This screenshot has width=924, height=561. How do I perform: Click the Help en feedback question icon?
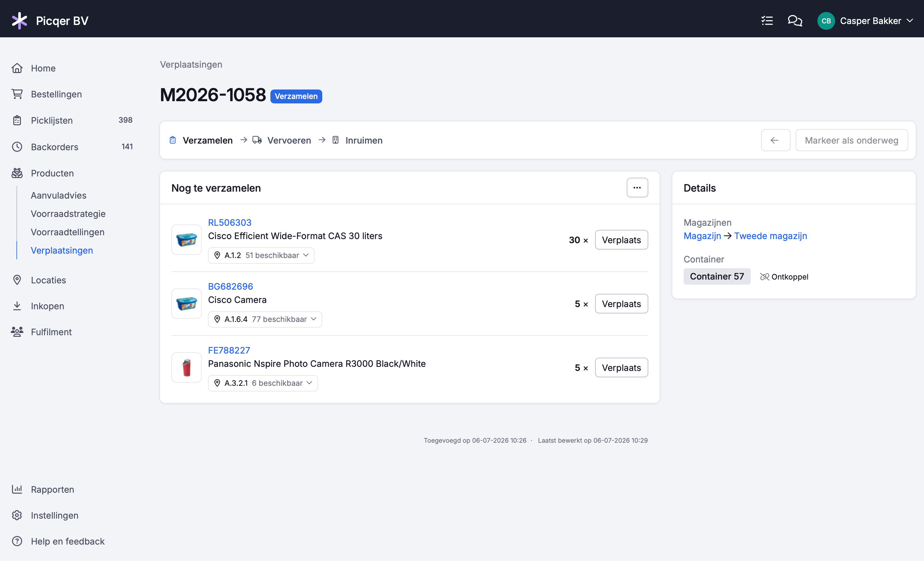[x=17, y=541]
